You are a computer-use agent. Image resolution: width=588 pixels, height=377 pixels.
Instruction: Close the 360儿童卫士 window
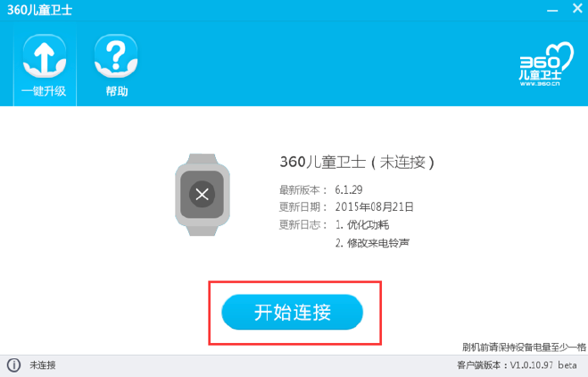coord(577,8)
